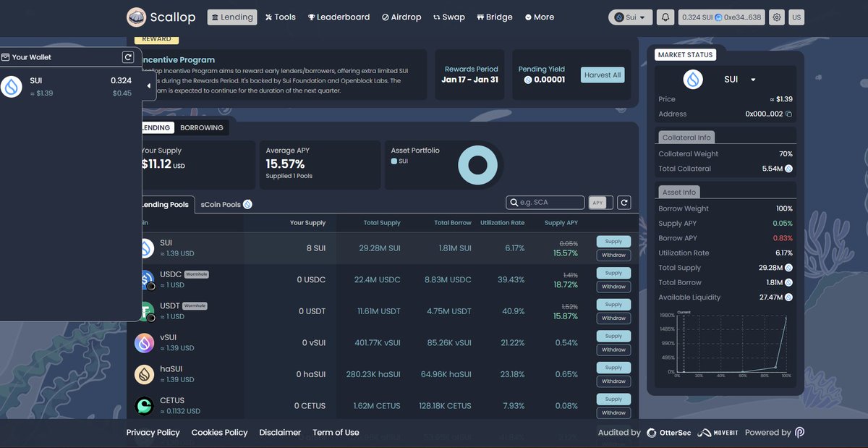868x448 pixels.
Task: Open the Bridge page
Action: 495,17
